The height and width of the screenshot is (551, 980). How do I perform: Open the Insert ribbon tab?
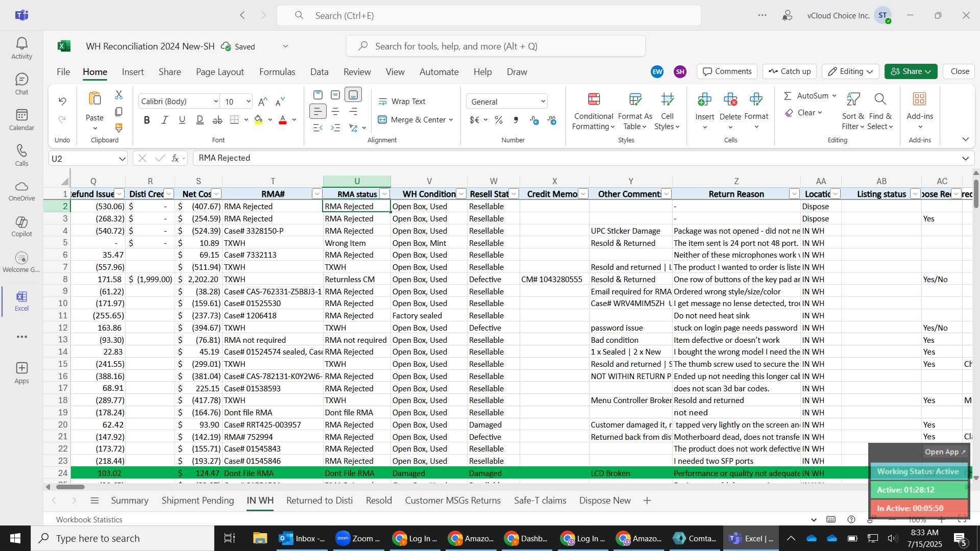coord(133,72)
